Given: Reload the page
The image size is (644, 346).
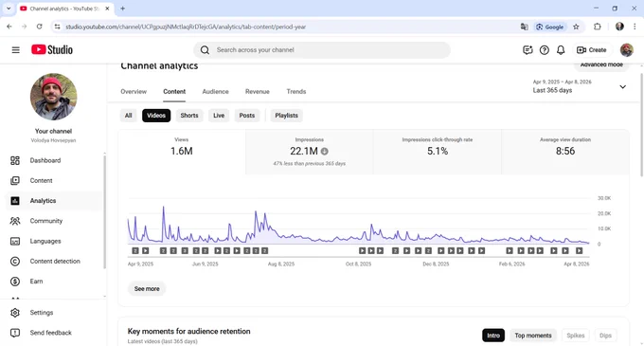Looking at the screenshot, I should pyautogui.click(x=40, y=27).
